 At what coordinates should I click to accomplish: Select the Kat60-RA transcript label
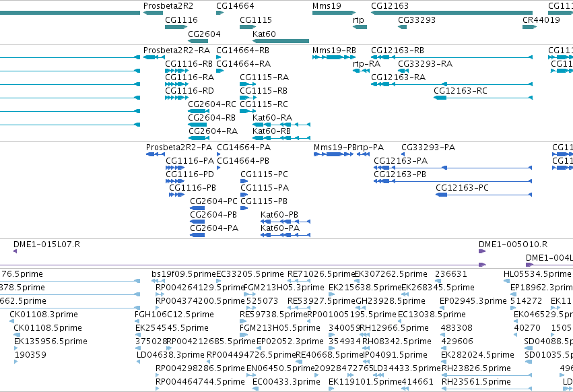(x=272, y=118)
